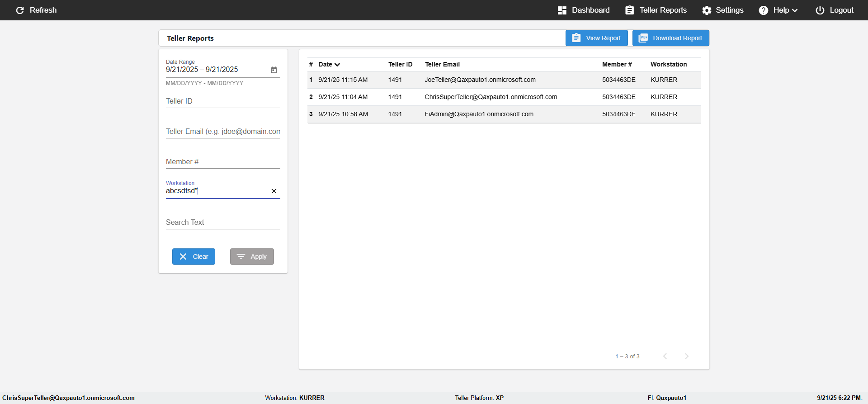The image size is (868, 404).
Task: Click ChrisSuperTeller email cell in the table
Action: [x=491, y=97]
